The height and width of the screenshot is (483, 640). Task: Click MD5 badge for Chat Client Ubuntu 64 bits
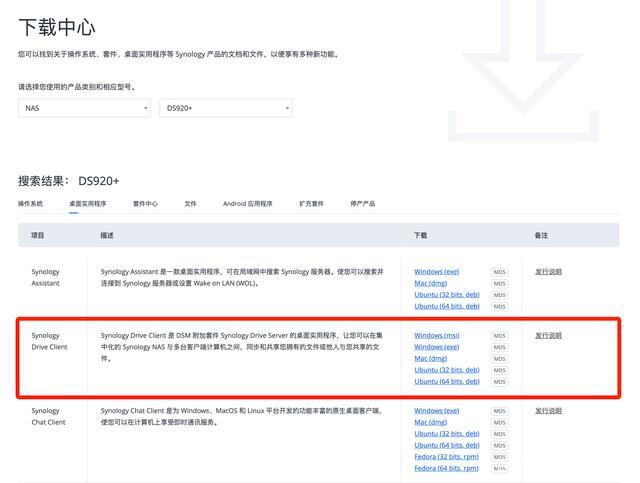coord(500,445)
